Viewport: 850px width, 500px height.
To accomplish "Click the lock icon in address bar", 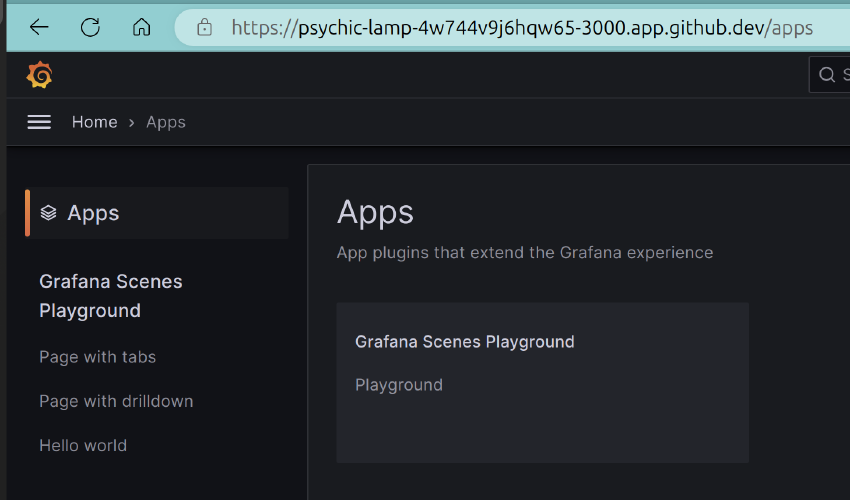I will tap(205, 27).
